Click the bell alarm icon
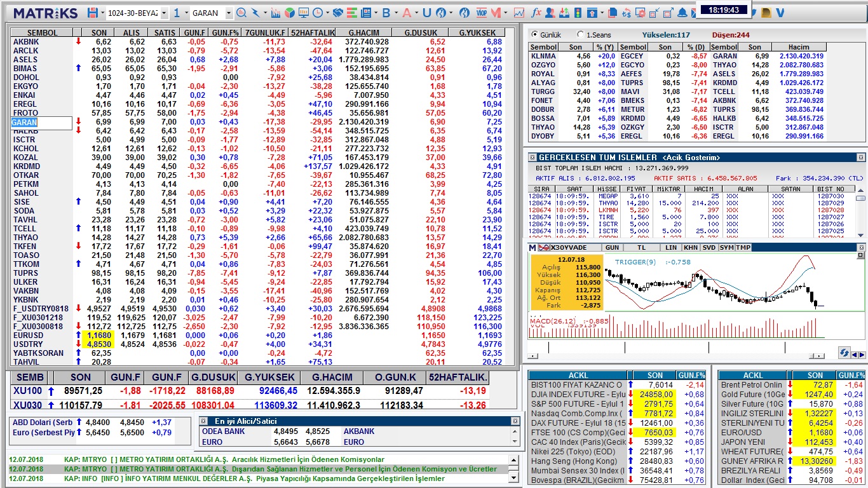This screenshot has height=488, width=868. tap(682, 13)
